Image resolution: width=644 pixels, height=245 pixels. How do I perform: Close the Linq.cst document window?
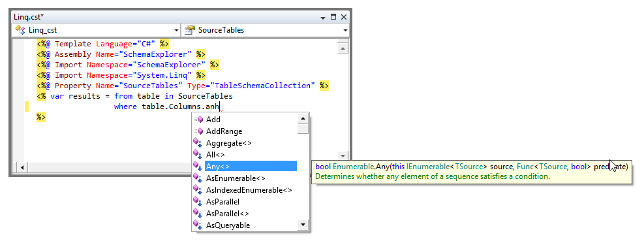344,17
